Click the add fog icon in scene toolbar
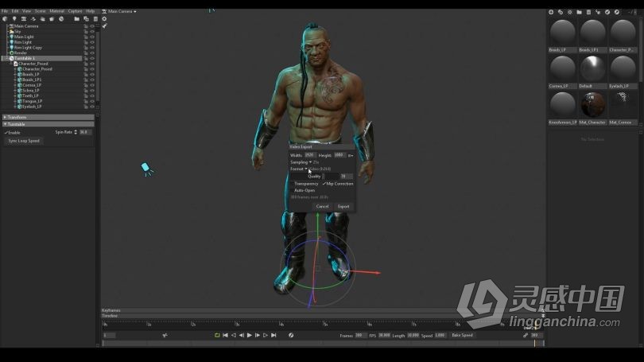Viewport: 644px width, 362px height. click(x=42, y=19)
